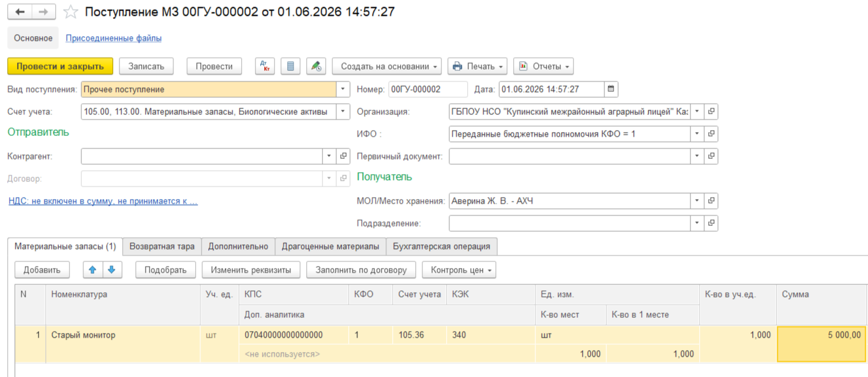Viewport: 868px width, 377px height.
Task: Open calendar picker next to Дата field
Action: click(611, 89)
